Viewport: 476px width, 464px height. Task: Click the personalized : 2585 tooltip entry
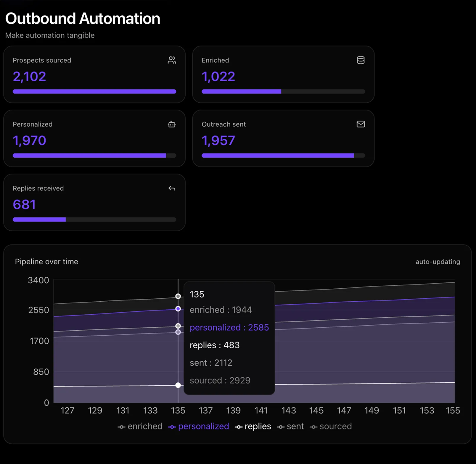[229, 327]
